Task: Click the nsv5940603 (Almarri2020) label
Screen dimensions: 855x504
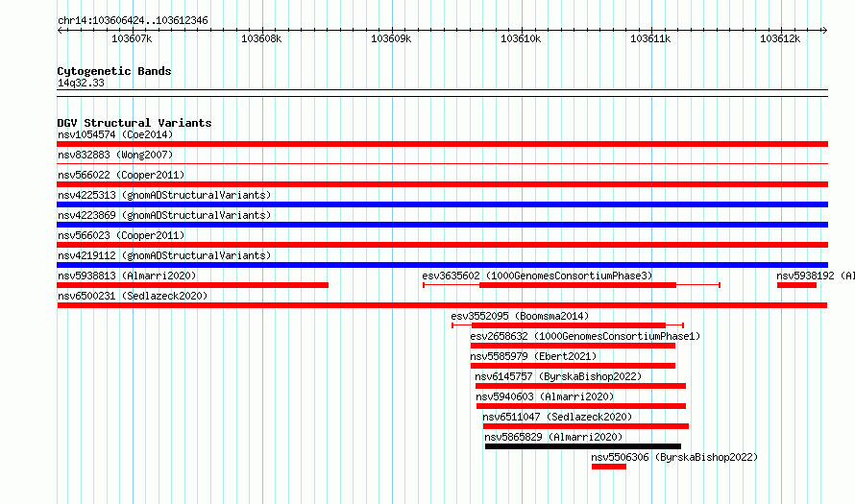Action: click(545, 396)
